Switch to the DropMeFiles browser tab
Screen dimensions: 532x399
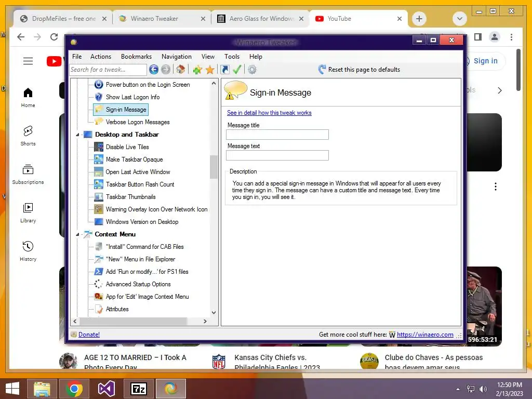tap(63, 19)
